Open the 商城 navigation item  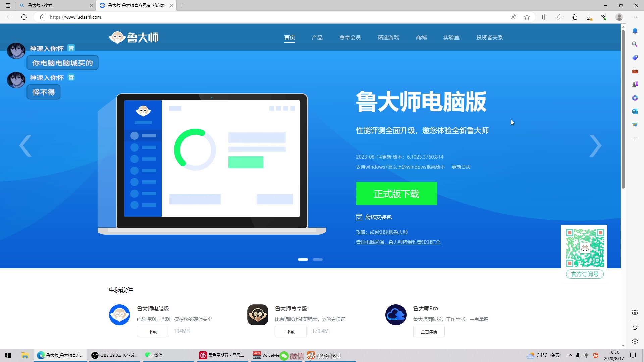tap(421, 37)
